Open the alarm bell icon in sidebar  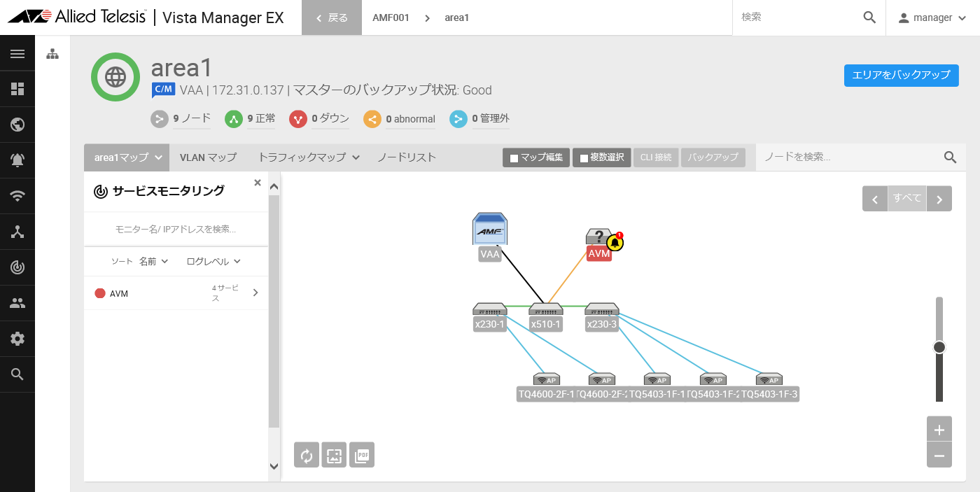click(x=17, y=160)
